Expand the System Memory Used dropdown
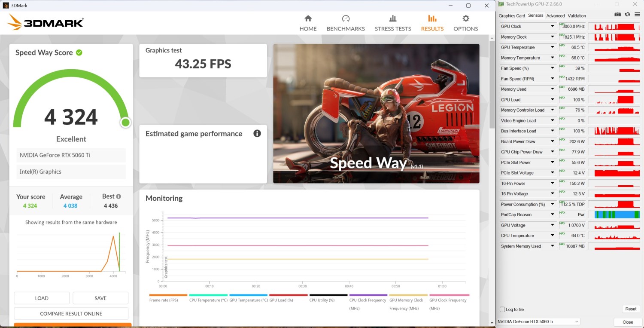Screen dimensions: 644x328 [553, 246]
